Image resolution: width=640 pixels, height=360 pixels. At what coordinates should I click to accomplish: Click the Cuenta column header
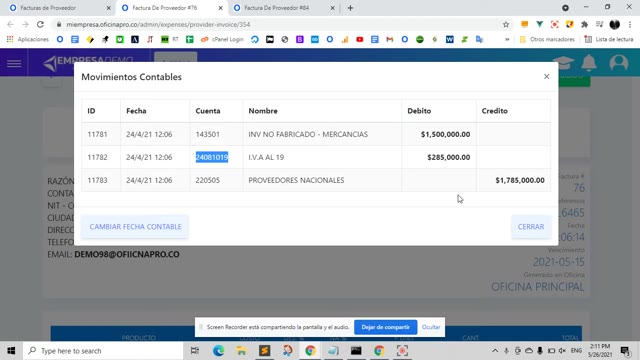pyautogui.click(x=208, y=111)
